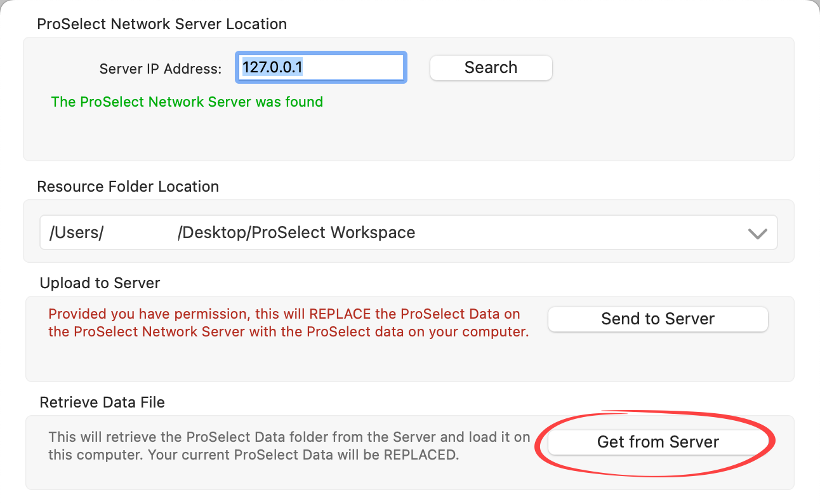
Task: Click the ProSelect Network Server Location heading
Action: point(162,24)
